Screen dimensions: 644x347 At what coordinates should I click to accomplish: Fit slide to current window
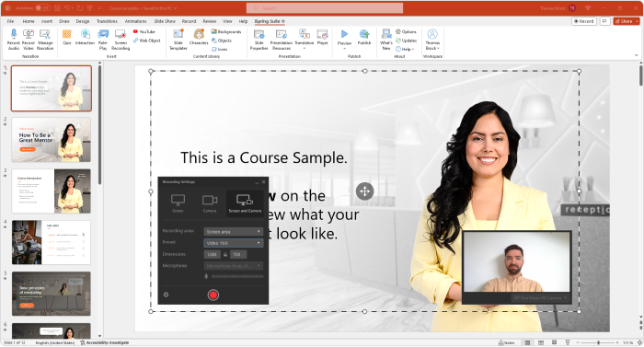(639, 342)
